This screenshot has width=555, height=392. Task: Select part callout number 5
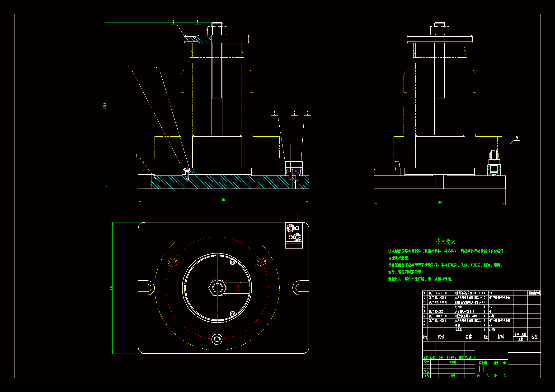tap(197, 22)
